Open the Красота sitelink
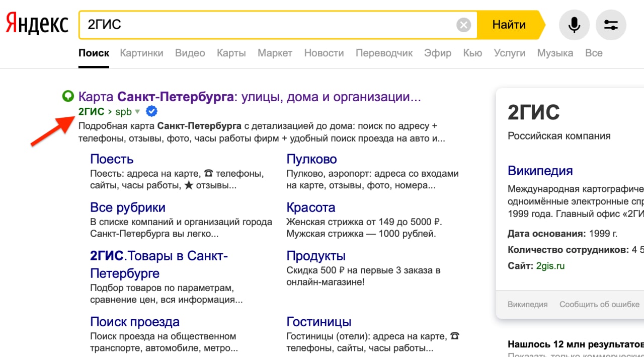 coord(310,207)
